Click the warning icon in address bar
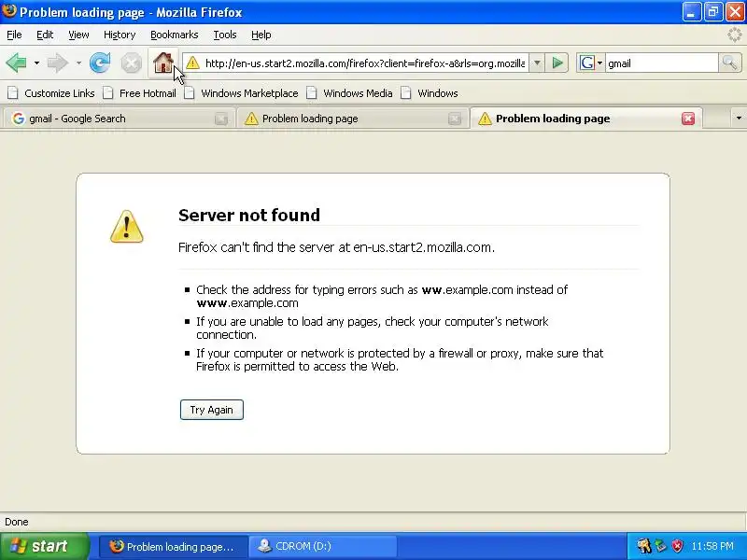 pyautogui.click(x=193, y=63)
